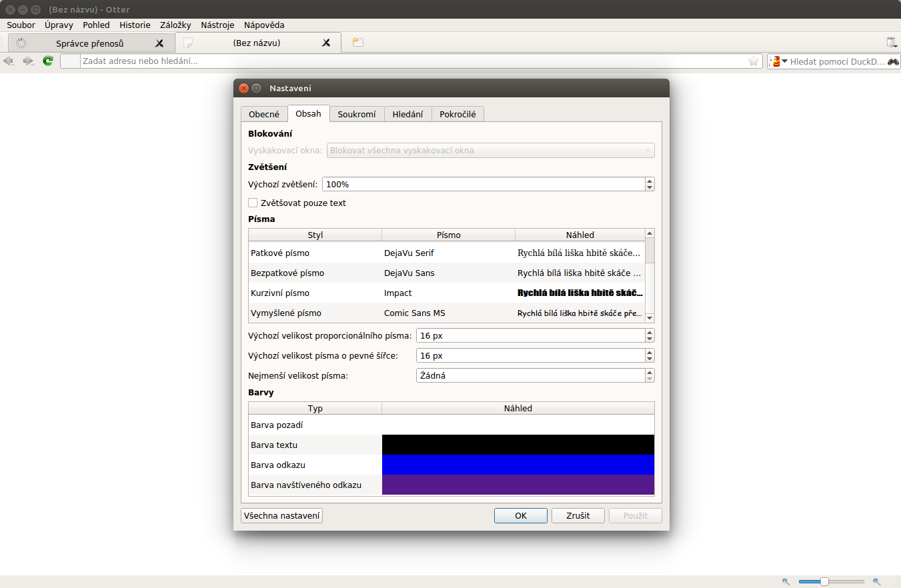The image size is (901, 588).
Task: Click the closed tabs trash icon
Action: coord(892,43)
